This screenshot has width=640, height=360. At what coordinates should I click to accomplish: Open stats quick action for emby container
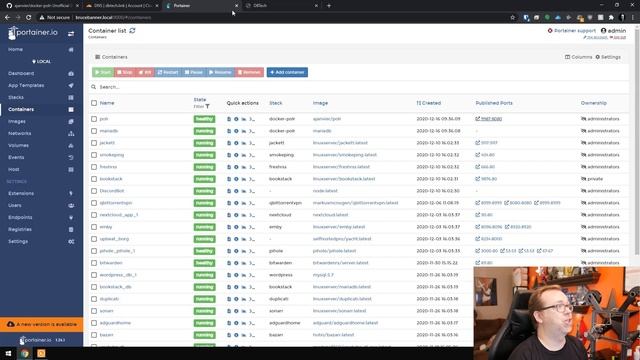coord(244,227)
